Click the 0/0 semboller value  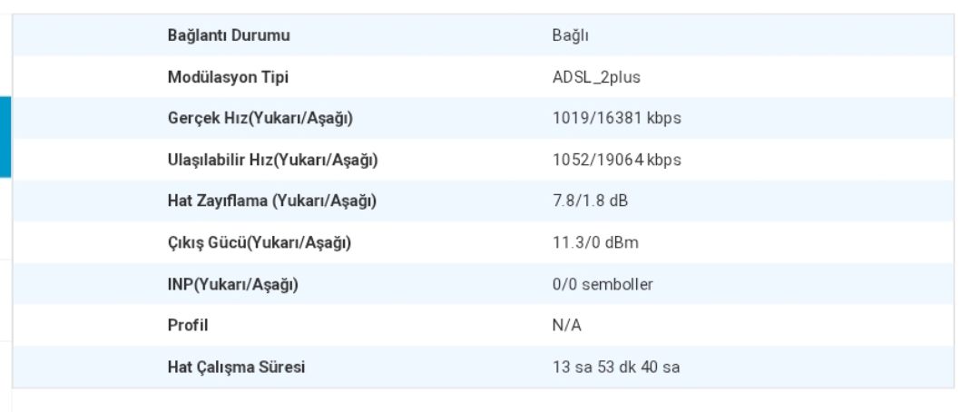(603, 284)
